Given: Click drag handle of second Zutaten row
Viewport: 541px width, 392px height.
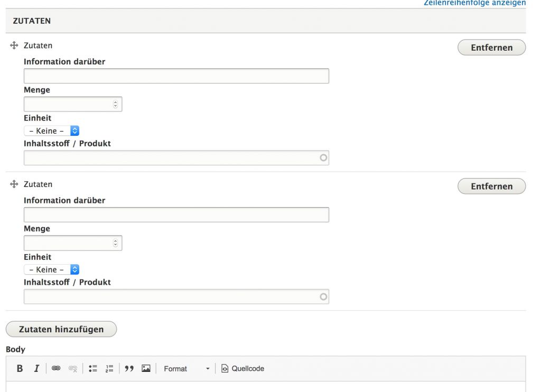Looking at the screenshot, I should coord(14,184).
